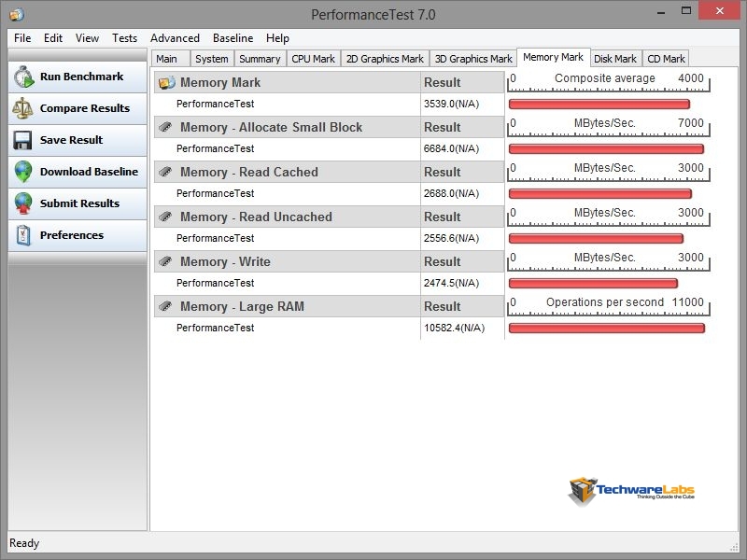
Task: Switch to the CPU Mark tab
Action: tap(314, 59)
